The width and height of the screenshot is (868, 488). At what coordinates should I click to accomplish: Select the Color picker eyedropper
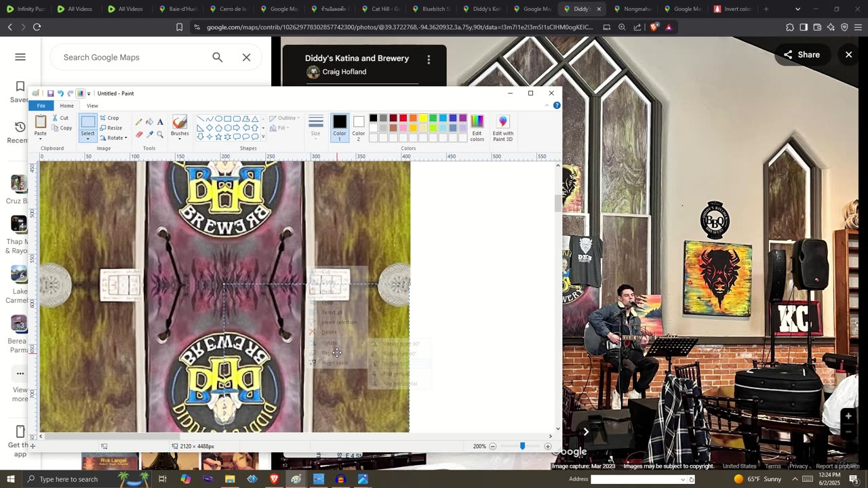tap(149, 134)
